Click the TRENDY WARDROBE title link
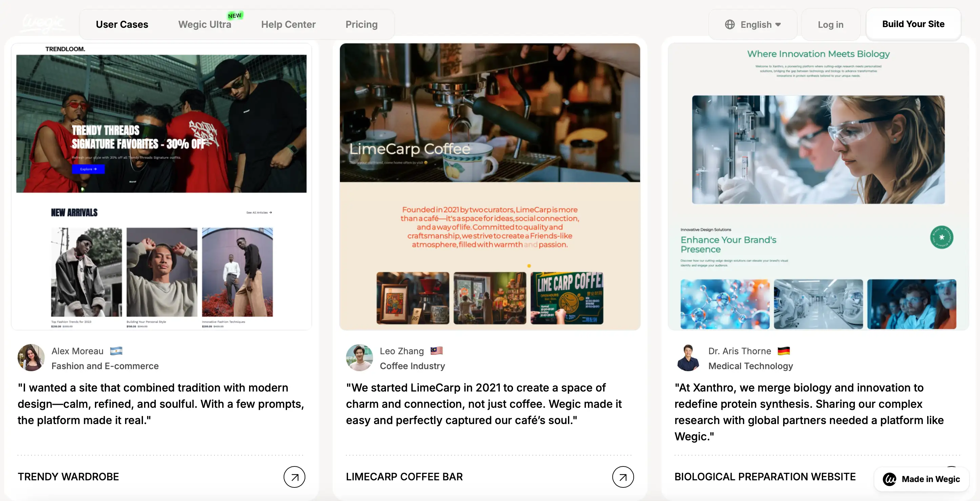The image size is (980, 501). pos(68,476)
